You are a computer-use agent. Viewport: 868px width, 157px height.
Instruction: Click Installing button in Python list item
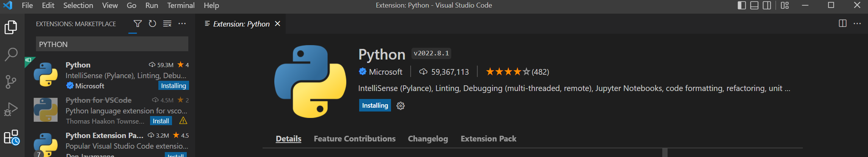pos(174,86)
